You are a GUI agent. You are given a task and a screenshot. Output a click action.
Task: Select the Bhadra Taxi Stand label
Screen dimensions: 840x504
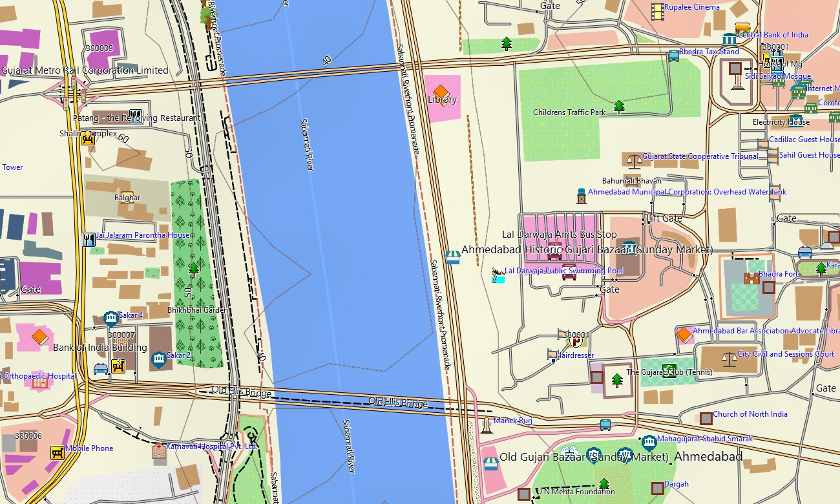[x=709, y=52]
